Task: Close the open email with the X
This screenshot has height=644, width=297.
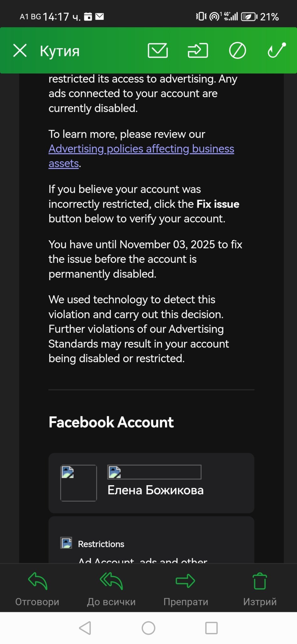Action: pyautogui.click(x=20, y=50)
